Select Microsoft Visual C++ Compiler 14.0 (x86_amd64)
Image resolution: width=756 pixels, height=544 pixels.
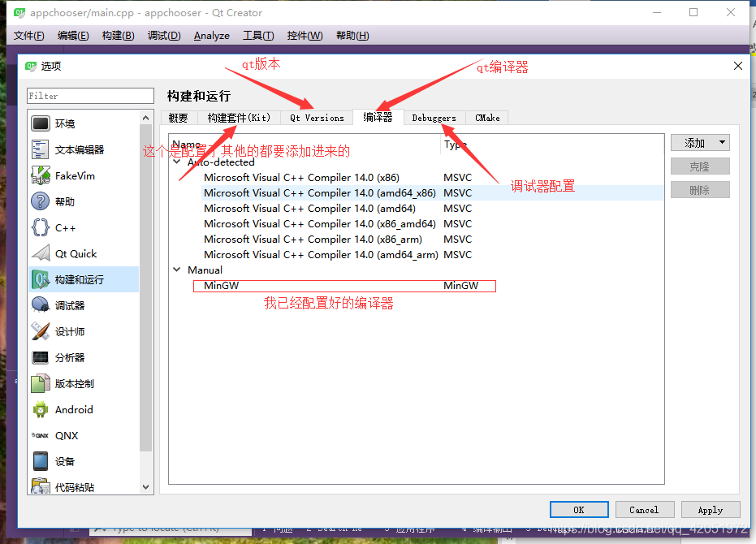417,224
